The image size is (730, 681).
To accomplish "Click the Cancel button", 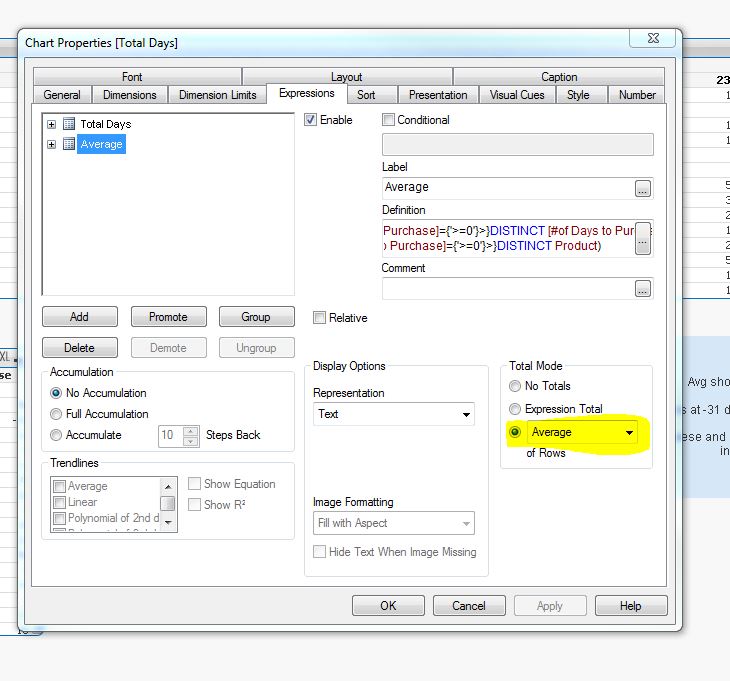I will 469,605.
